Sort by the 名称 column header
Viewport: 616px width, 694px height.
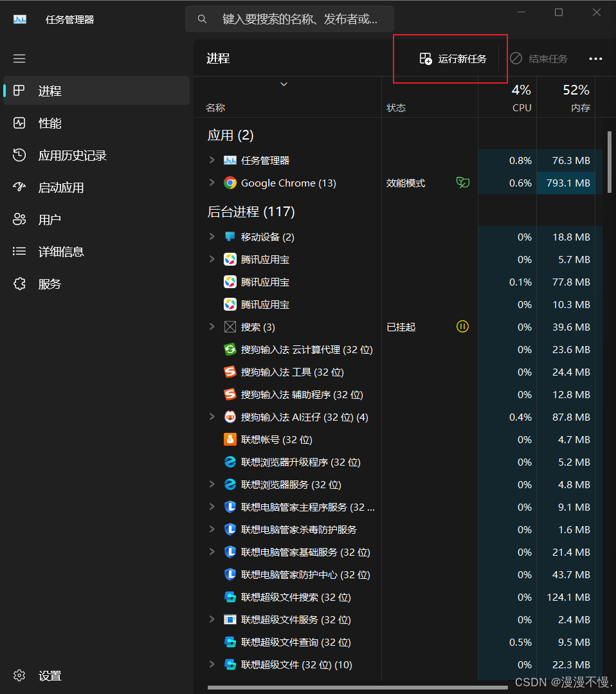tap(287, 97)
